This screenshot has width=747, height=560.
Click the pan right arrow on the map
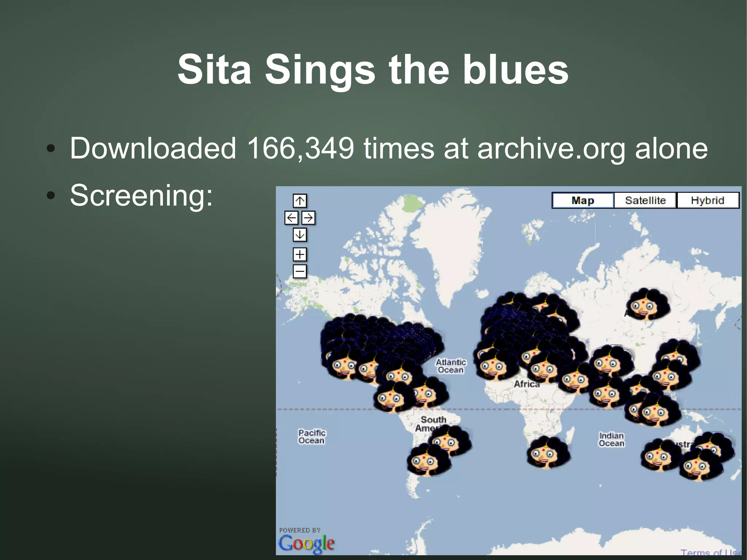309,218
